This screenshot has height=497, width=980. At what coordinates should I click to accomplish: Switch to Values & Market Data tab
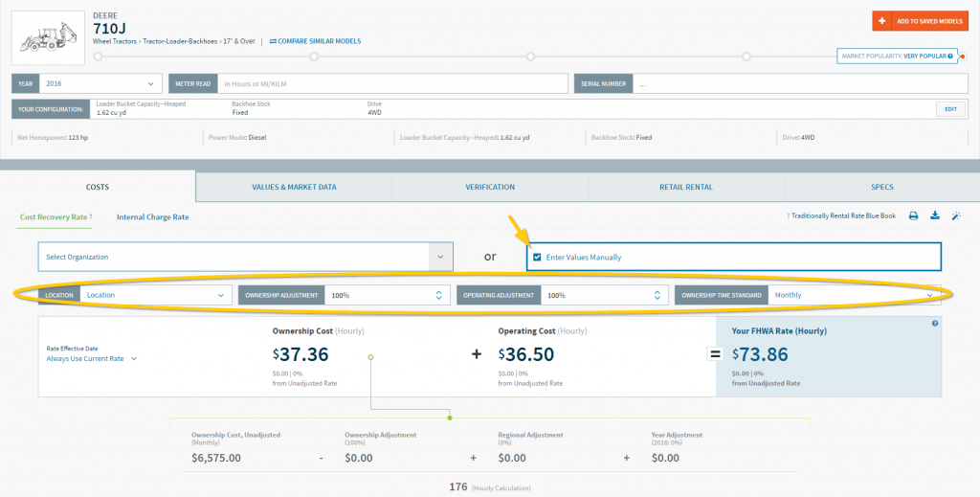294,187
